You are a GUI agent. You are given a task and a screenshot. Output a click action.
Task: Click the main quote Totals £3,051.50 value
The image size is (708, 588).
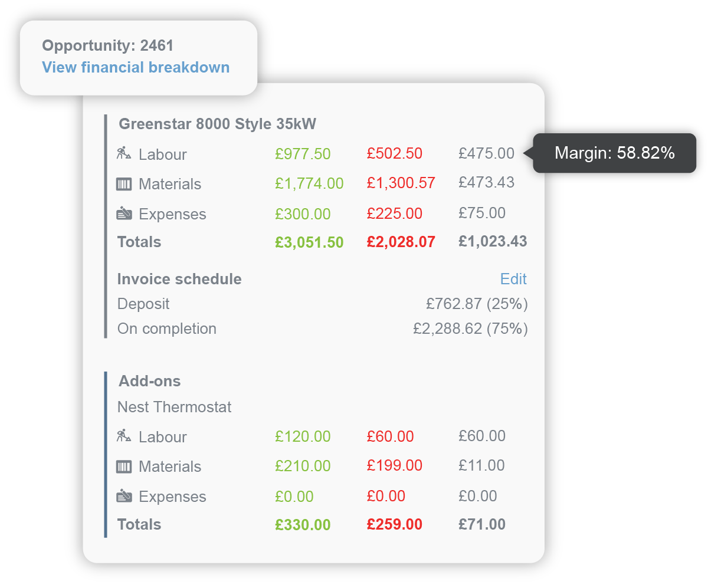(x=309, y=242)
